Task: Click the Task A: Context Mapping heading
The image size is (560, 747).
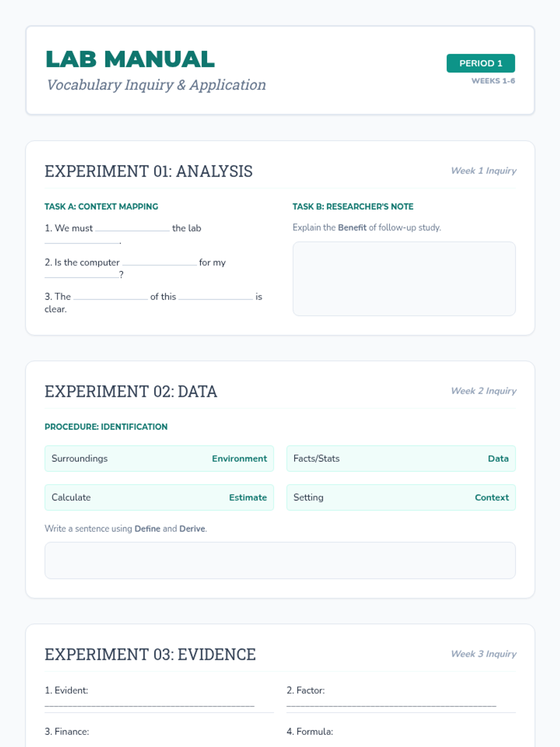Action: (101, 206)
